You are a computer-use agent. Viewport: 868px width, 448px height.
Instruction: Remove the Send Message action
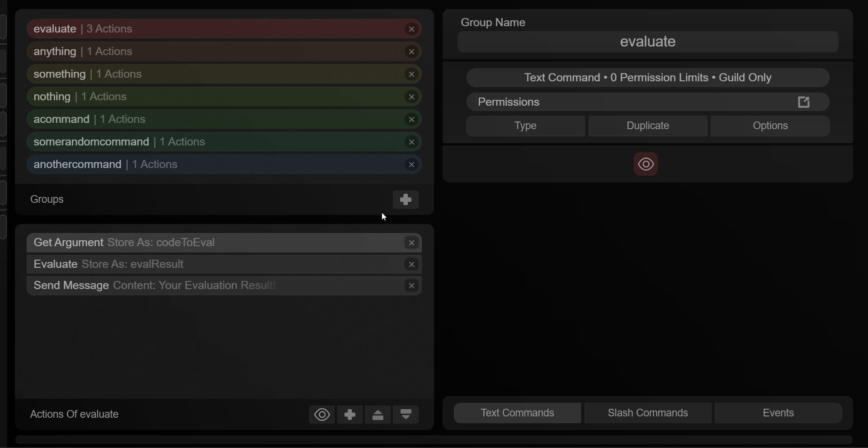pyautogui.click(x=411, y=286)
